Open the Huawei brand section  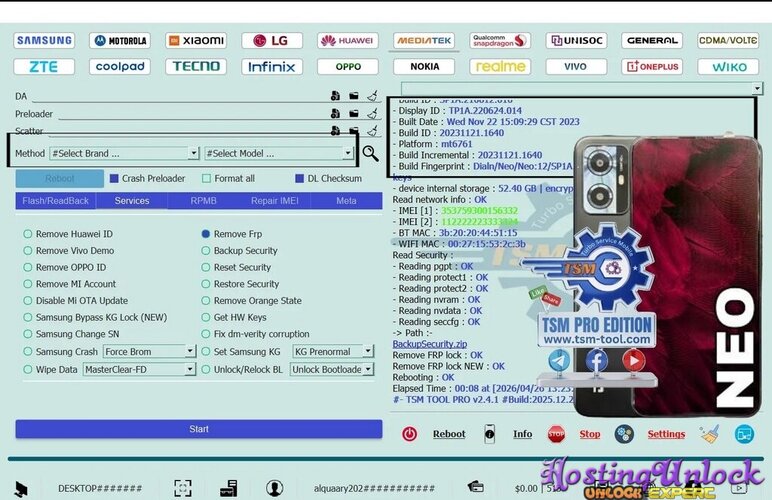click(348, 40)
